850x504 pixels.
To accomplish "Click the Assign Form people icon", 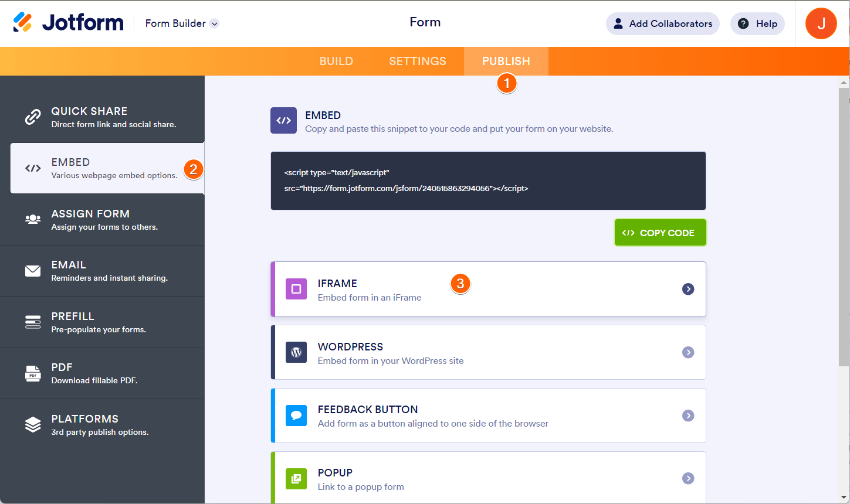I will point(33,219).
